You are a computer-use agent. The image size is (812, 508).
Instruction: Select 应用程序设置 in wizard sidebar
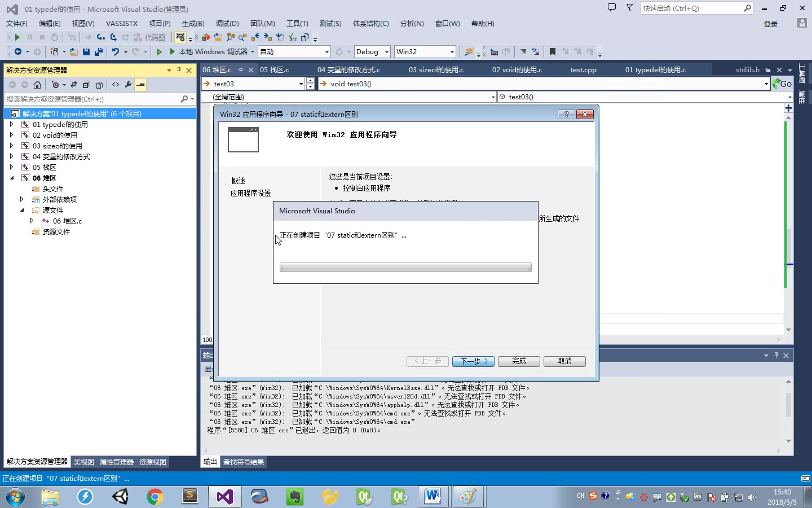pos(250,193)
